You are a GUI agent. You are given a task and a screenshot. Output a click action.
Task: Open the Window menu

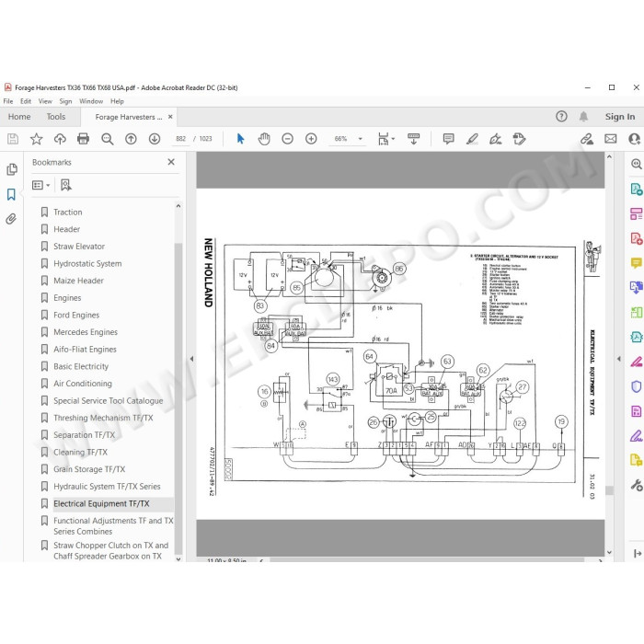click(91, 101)
